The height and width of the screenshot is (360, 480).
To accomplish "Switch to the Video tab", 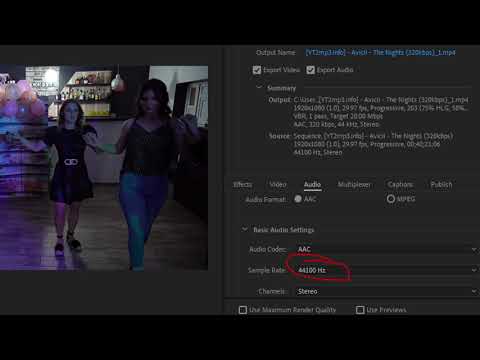I will (x=278, y=184).
